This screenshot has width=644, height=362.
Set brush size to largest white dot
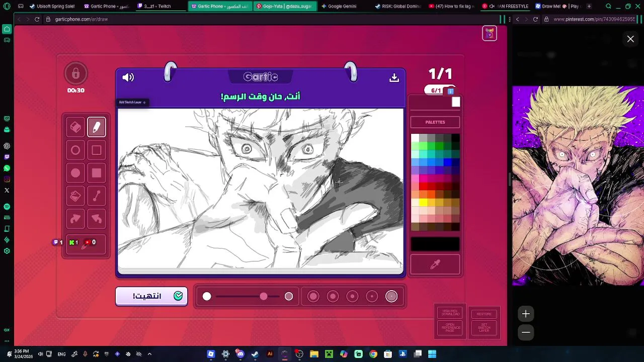pos(289,297)
